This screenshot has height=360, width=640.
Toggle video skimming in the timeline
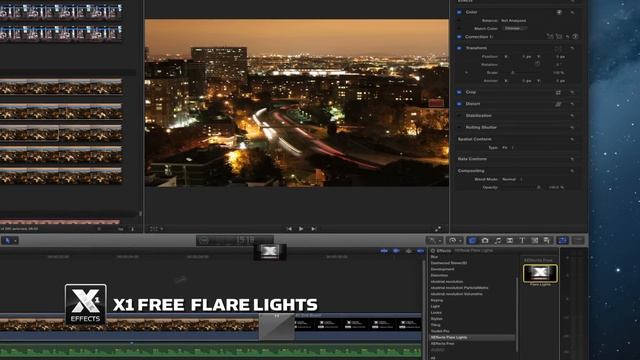tap(384, 251)
